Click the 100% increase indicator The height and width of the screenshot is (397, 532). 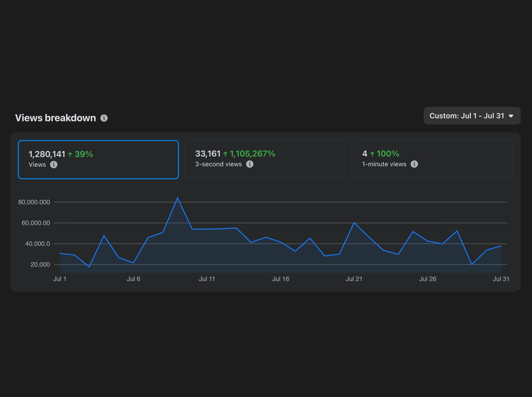(388, 154)
